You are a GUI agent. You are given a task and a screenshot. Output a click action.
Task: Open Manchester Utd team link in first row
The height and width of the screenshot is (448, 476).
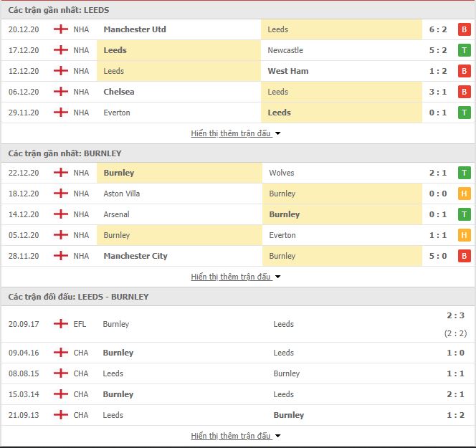pos(135,29)
